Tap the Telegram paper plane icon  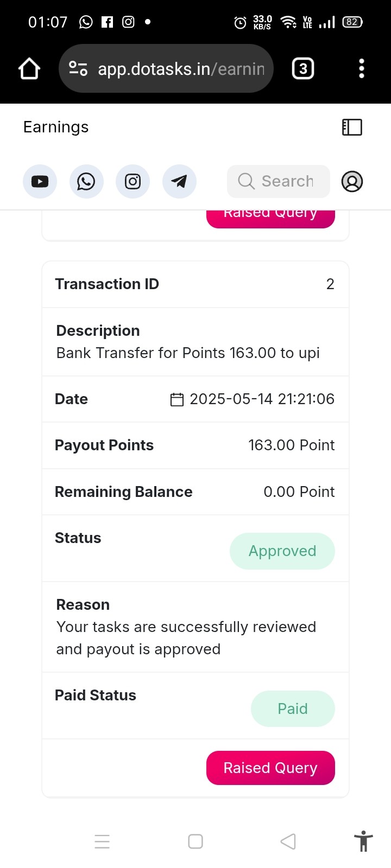(x=179, y=181)
